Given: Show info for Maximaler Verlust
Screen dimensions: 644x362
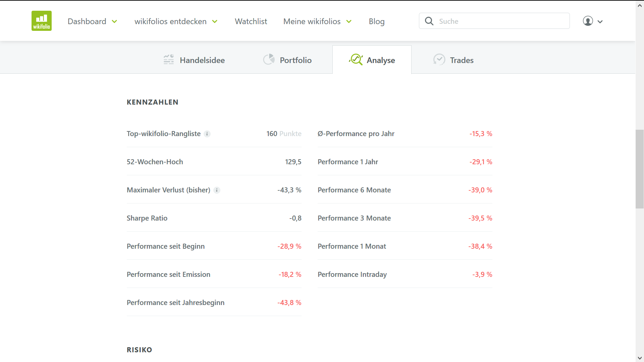Looking at the screenshot, I should 217,190.
